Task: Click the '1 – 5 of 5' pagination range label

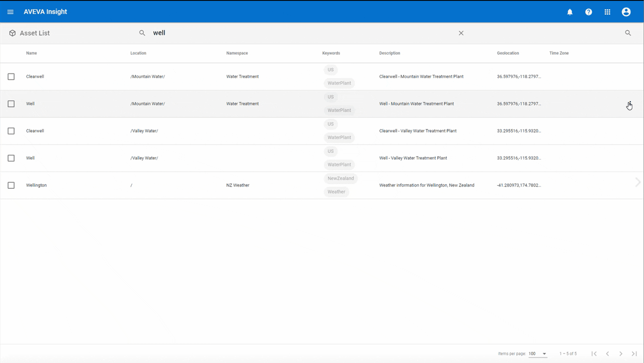Action: click(x=568, y=354)
